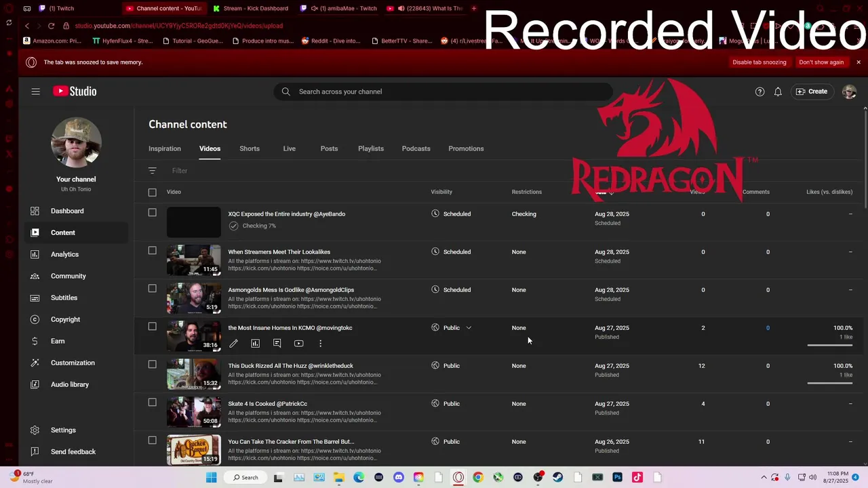Check the XQC Exposed video checkbox
Image resolution: width=868 pixels, height=488 pixels.
[152, 212]
